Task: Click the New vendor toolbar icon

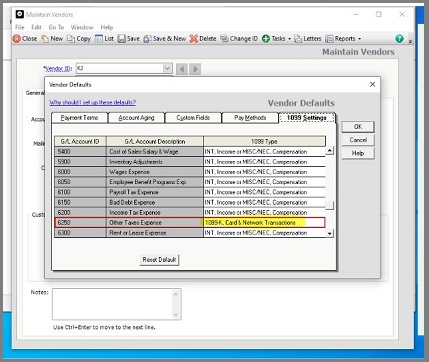Action: [45, 39]
